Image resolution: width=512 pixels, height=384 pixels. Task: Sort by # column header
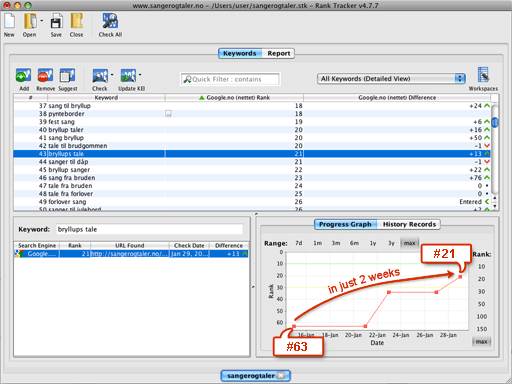pyautogui.click(x=30, y=98)
